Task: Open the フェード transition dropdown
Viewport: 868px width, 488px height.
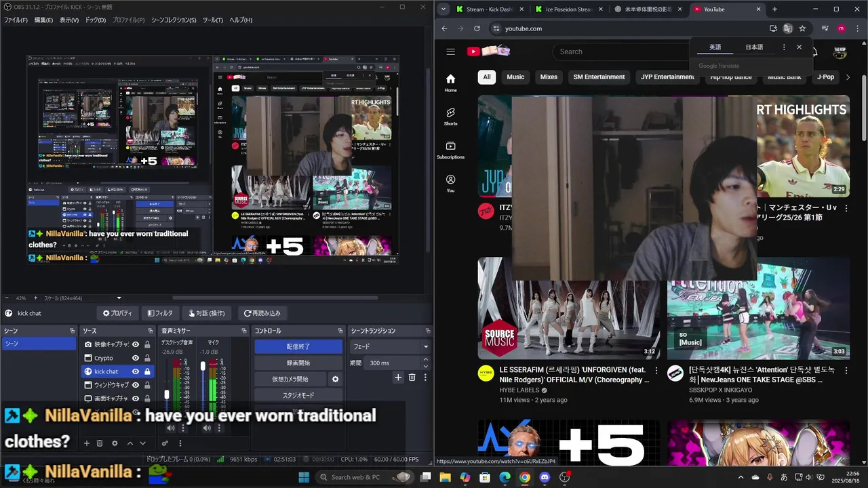Action: 391,346
